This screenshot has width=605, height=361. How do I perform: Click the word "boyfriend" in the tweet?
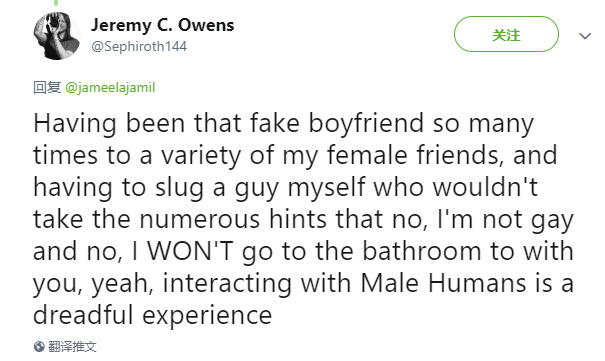click(366, 124)
